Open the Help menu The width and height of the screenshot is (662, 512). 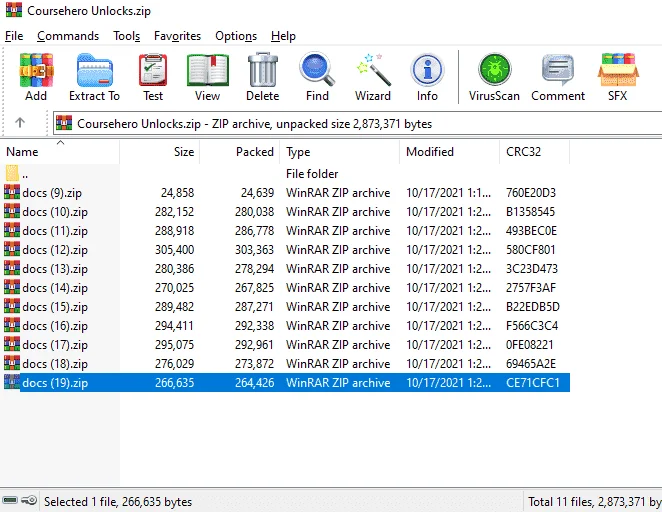tap(283, 36)
